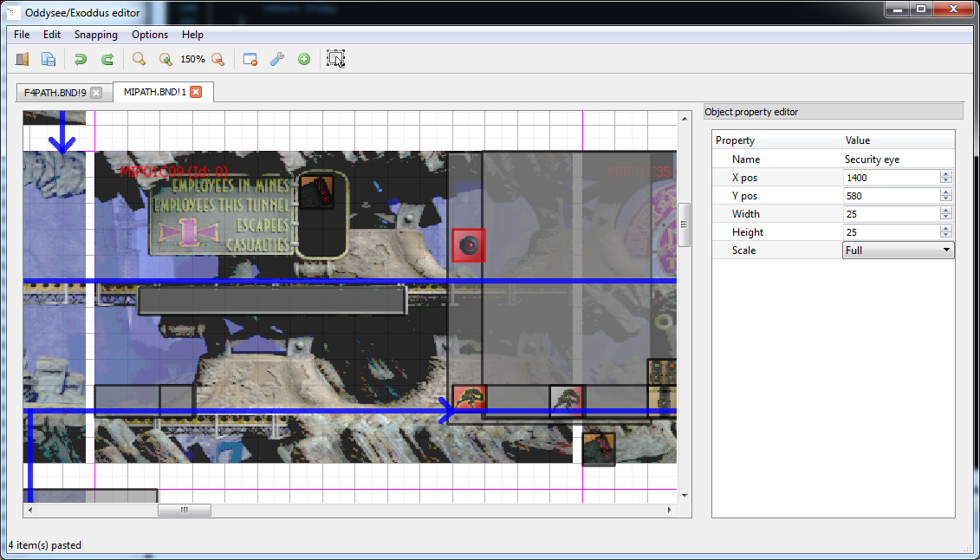
Task: Increase the X pos value with up arrow
Action: [945, 174]
